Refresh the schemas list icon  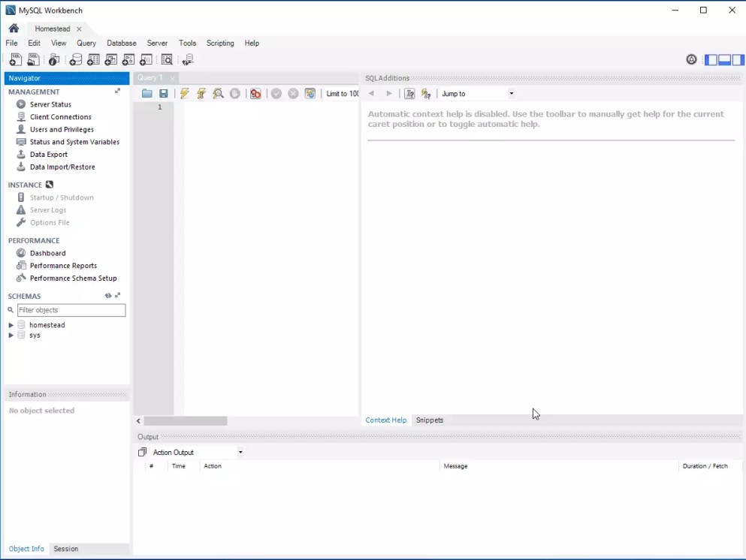108,295
